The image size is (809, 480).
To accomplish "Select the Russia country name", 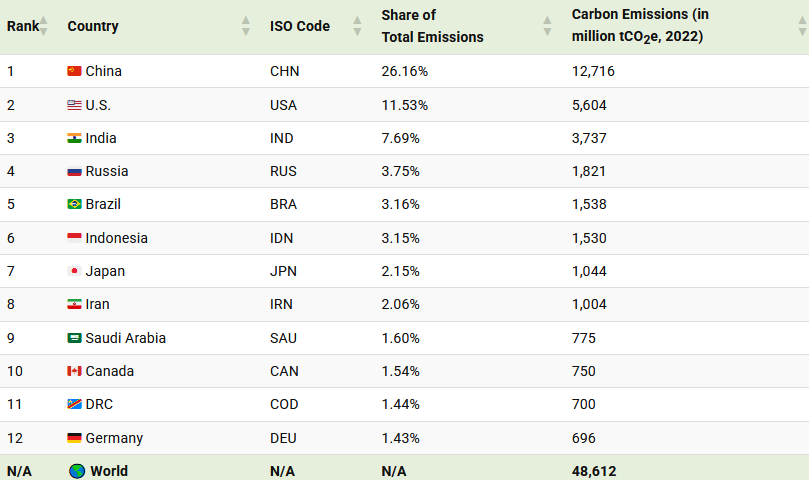I will pos(107,171).
